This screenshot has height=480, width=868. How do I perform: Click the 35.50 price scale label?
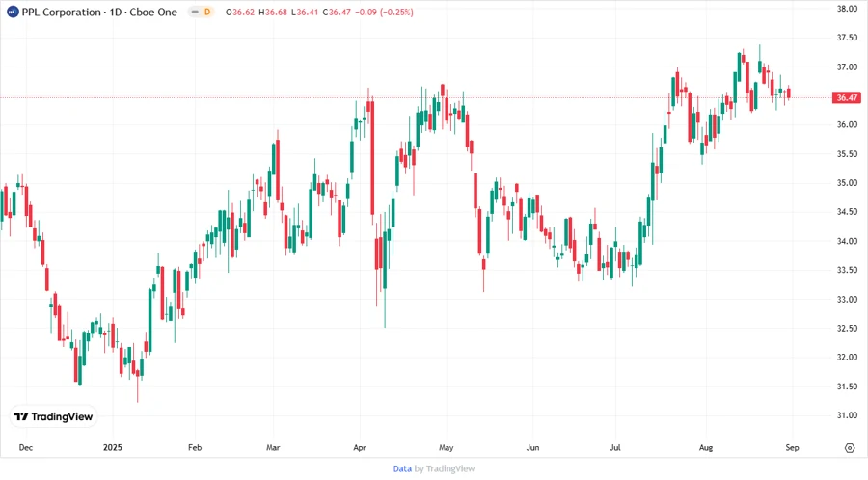tap(847, 153)
